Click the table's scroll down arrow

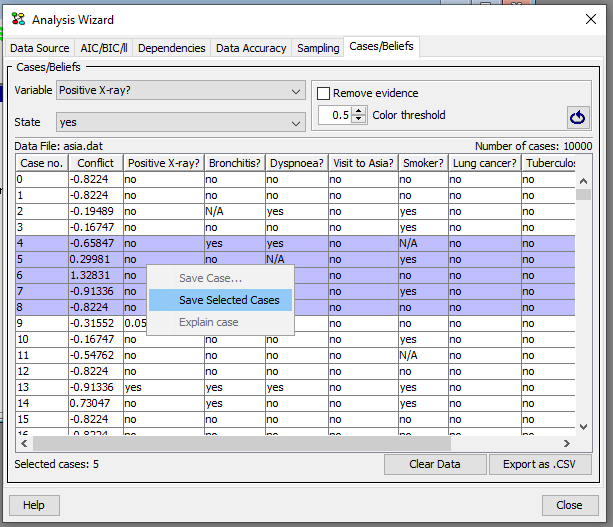(583, 427)
